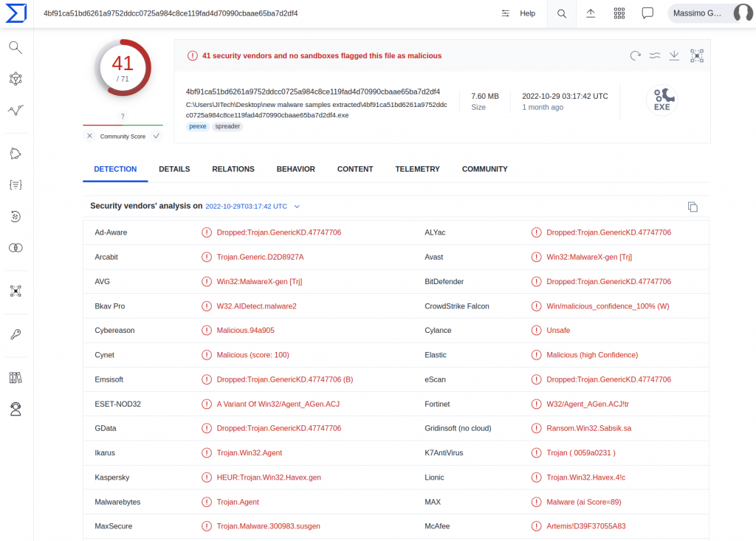Open the hunting bird sidebar icon

point(16,154)
